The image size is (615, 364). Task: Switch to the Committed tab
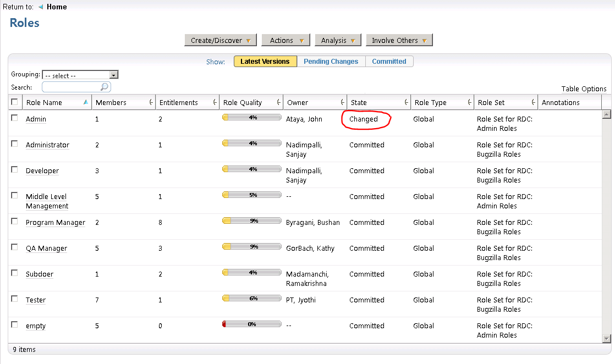[x=389, y=62]
